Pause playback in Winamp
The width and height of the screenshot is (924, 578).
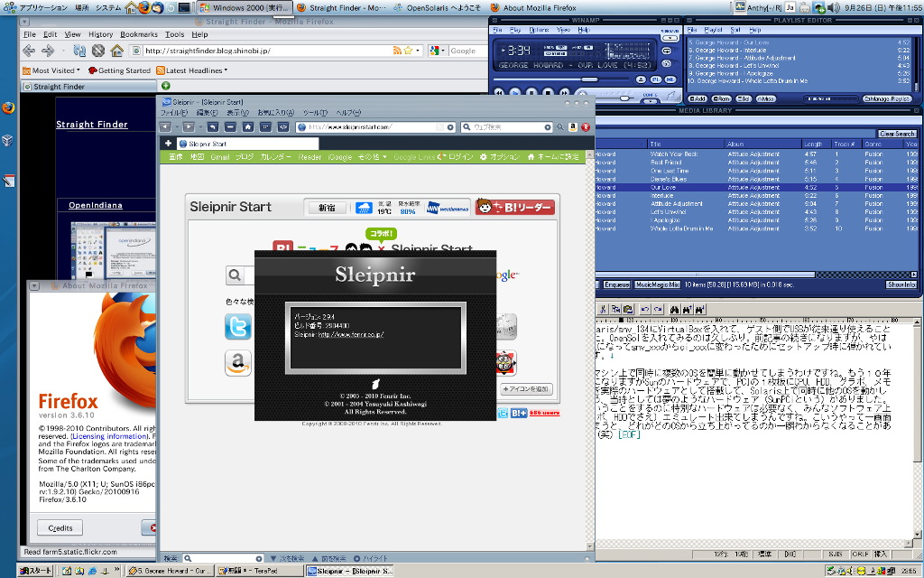[531, 93]
